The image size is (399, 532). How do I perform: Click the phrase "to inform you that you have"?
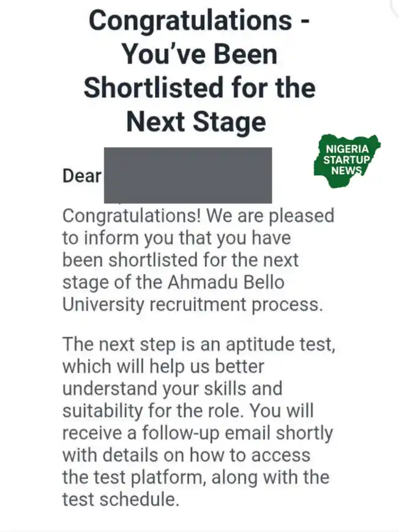tap(176, 238)
